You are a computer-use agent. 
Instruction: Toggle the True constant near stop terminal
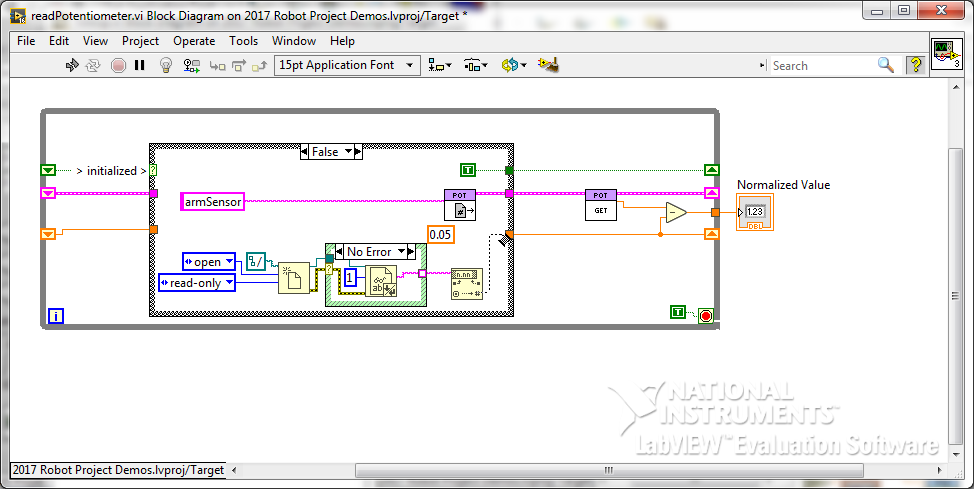click(679, 313)
